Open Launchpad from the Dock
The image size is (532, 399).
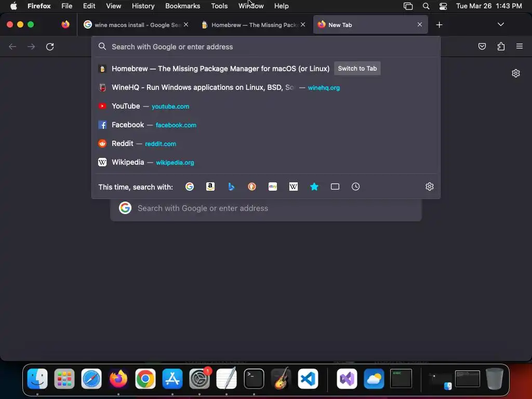(64, 379)
